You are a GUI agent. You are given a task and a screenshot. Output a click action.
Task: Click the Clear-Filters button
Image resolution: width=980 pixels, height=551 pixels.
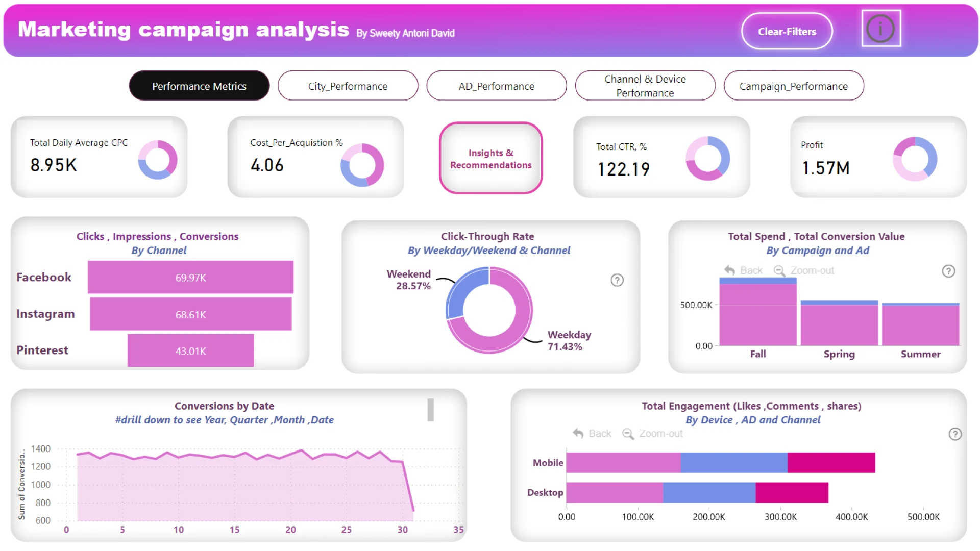(787, 32)
